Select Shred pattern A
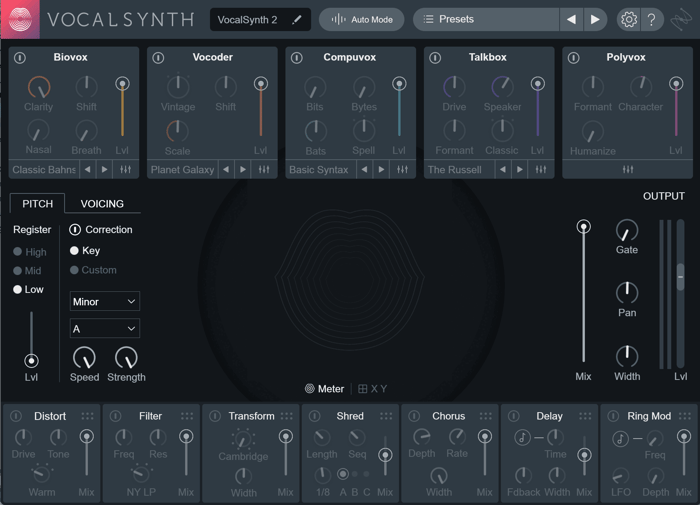 coord(343,474)
